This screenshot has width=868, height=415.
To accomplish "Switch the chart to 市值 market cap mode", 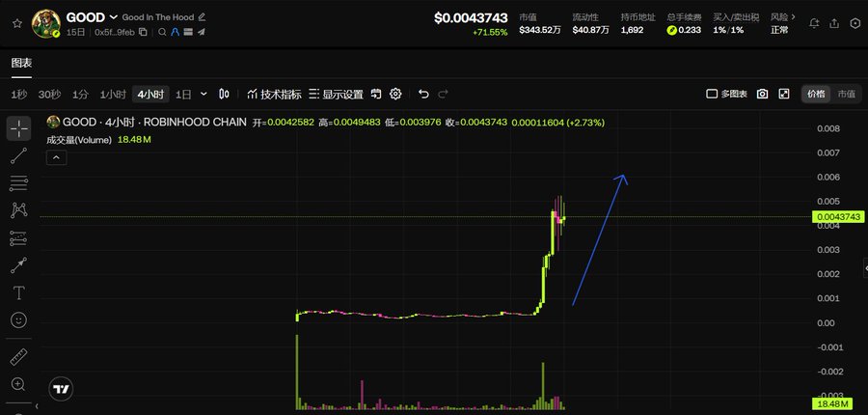I will point(846,95).
